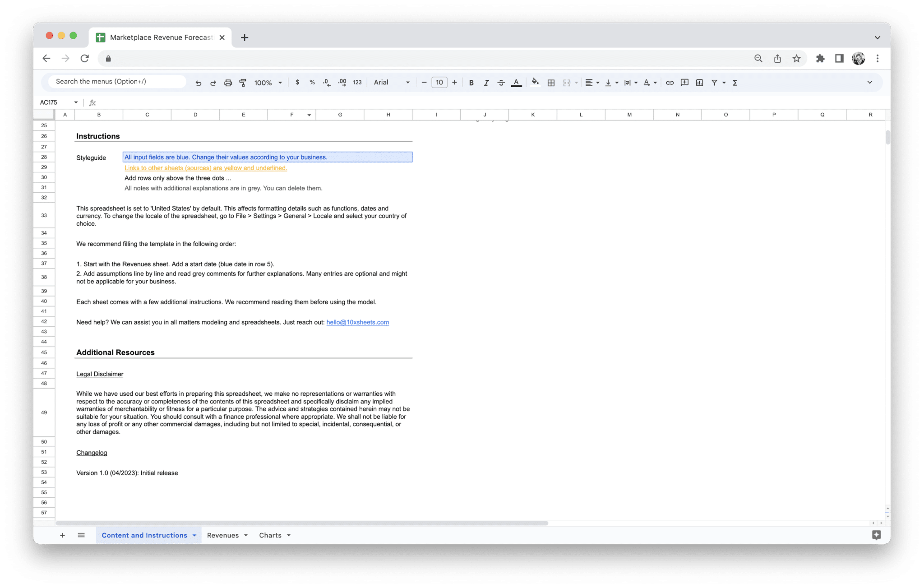This screenshot has height=588, width=924.
Task: Apply percent format
Action: click(312, 82)
